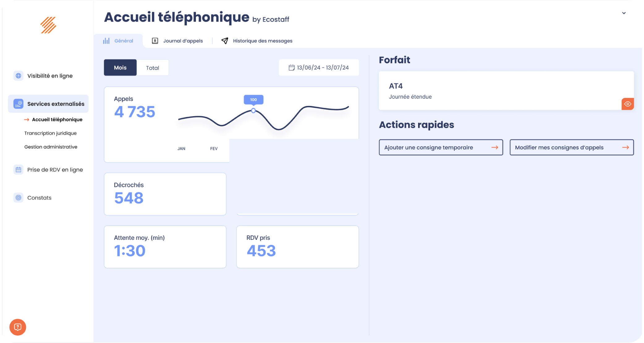
Task: Expand the top-right chevron menu
Action: pos(624,13)
